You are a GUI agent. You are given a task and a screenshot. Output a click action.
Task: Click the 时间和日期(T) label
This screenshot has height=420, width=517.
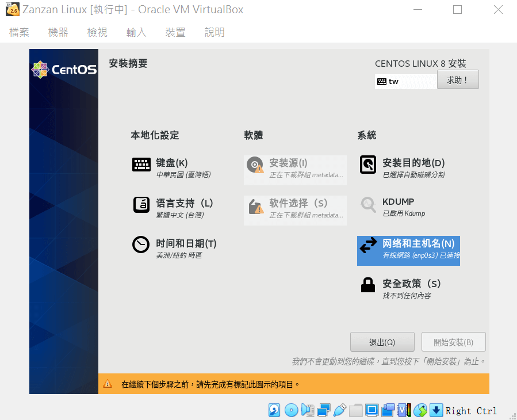(x=186, y=243)
